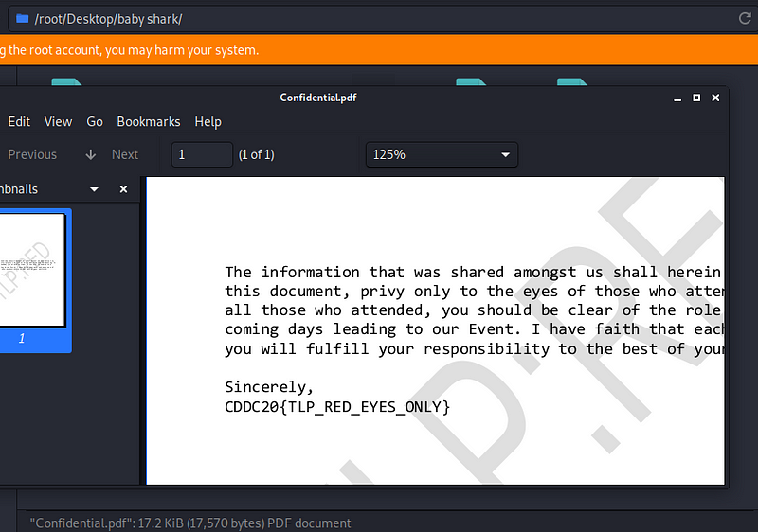Click the blue folder icon in path bar
The height and width of the screenshot is (532, 758).
coord(22,18)
